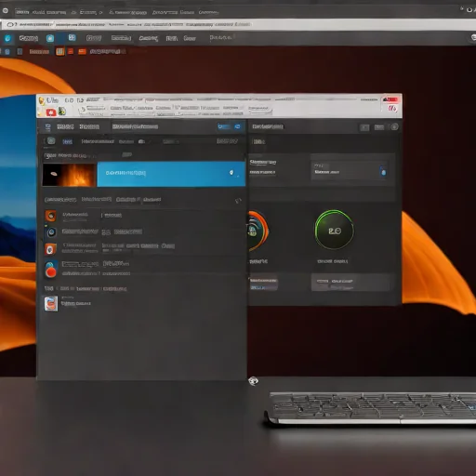This screenshot has width=476, height=476.
Task: Click the orange round icon in first list row
Action: coord(50,216)
